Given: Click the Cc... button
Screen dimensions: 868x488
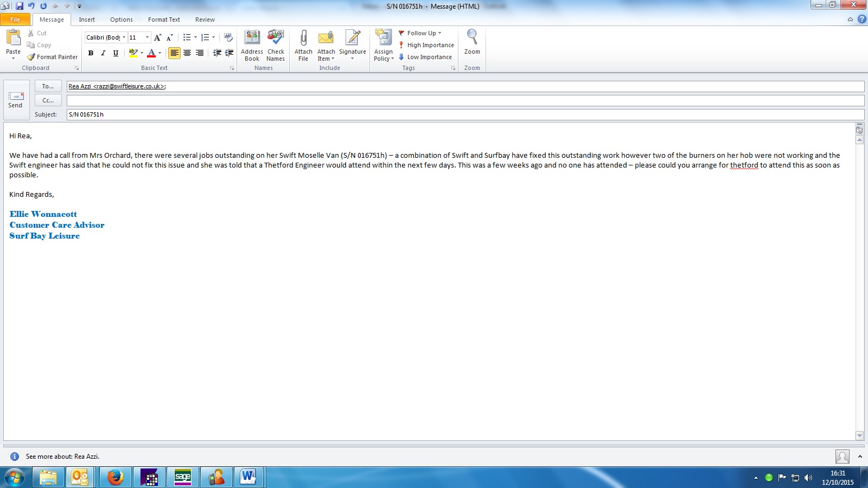Looking at the screenshot, I should click(48, 100).
